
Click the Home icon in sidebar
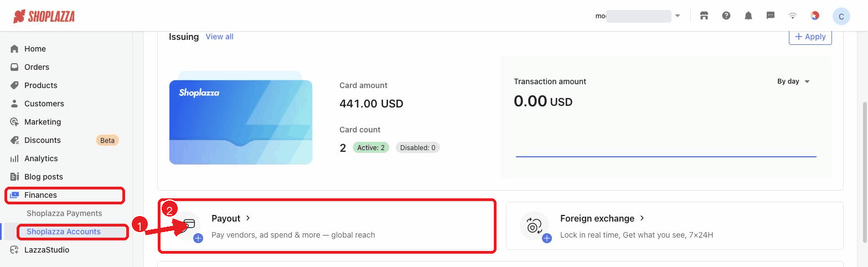(x=14, y=49)
